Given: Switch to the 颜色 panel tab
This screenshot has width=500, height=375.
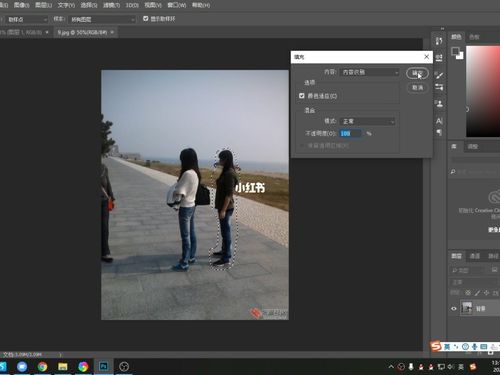Looking at the screenshot, I should coord(456,37).
